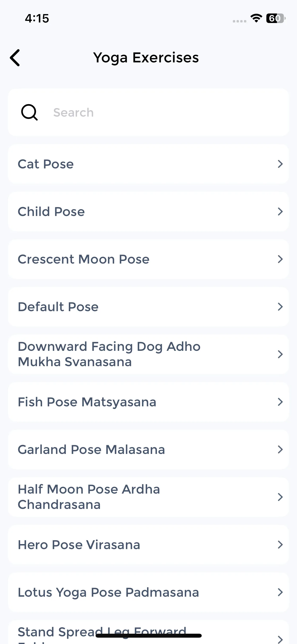
Task: Tap the back arrow icon
Action: point(15,58)
